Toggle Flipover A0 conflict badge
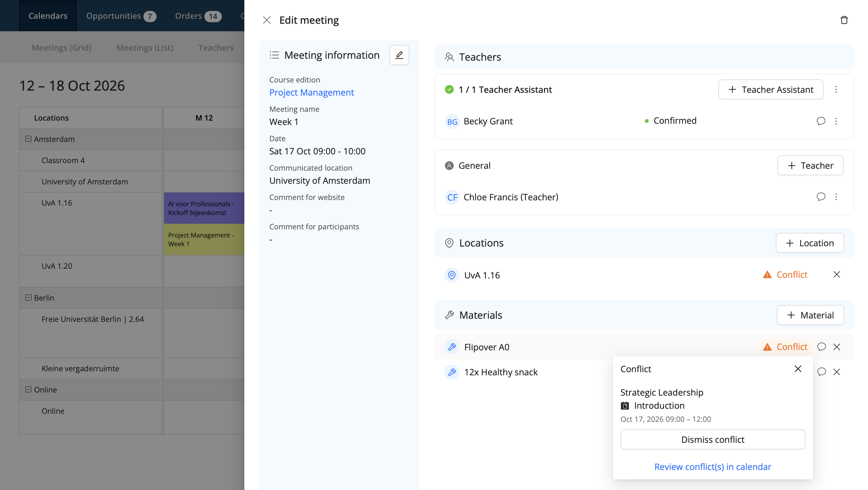Screen dimensions: 868x490 click(x=785, y=347)
